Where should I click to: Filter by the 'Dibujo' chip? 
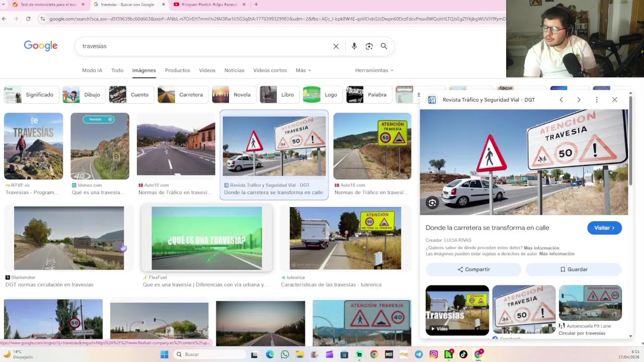(83, 95)
